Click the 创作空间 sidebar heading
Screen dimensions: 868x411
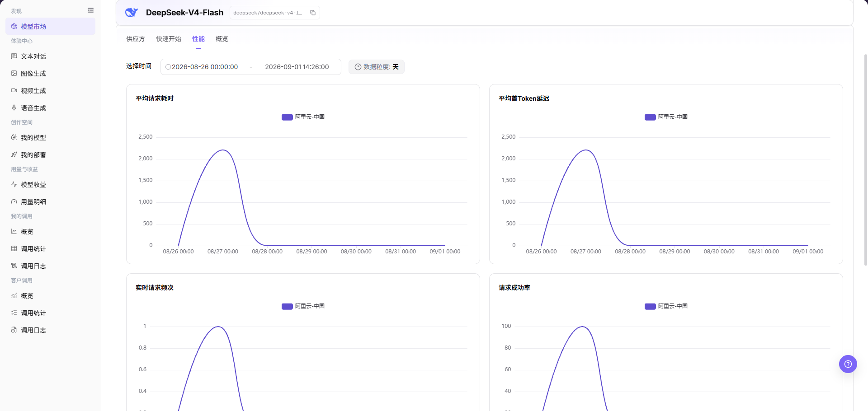[22, 122]
